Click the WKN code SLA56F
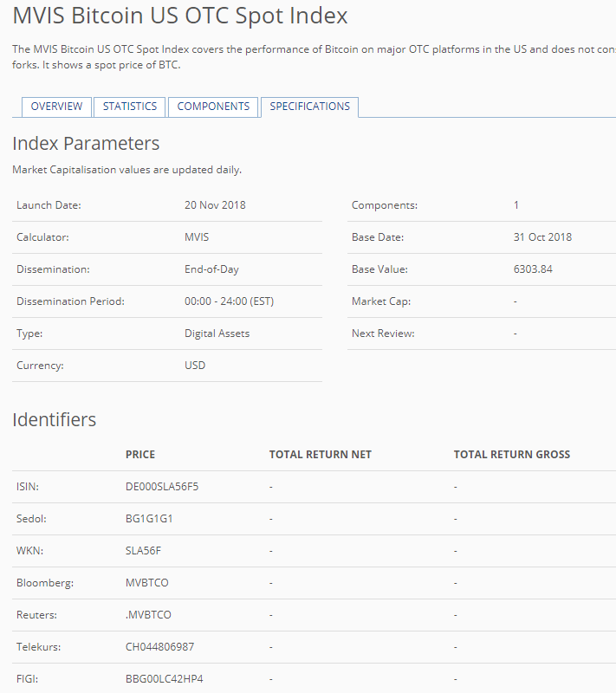 click(143, 551)
